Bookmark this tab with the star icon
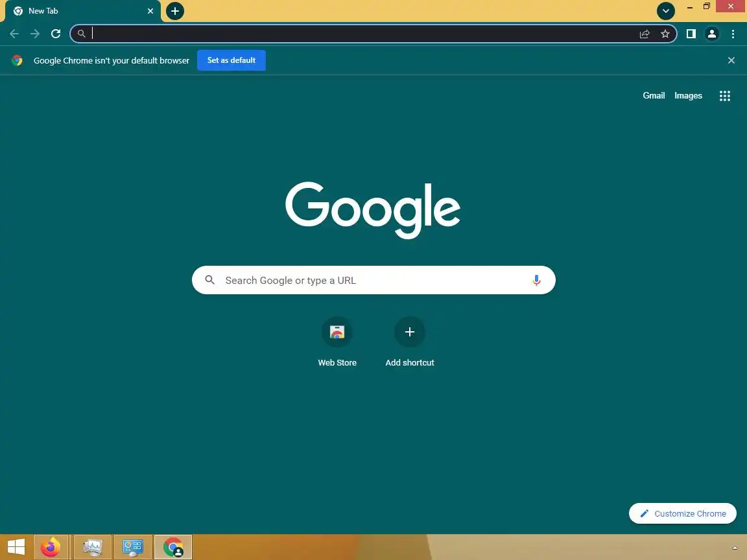Viewport: 747px width, 560px height. pyautogui.click(x=665, y=34)
